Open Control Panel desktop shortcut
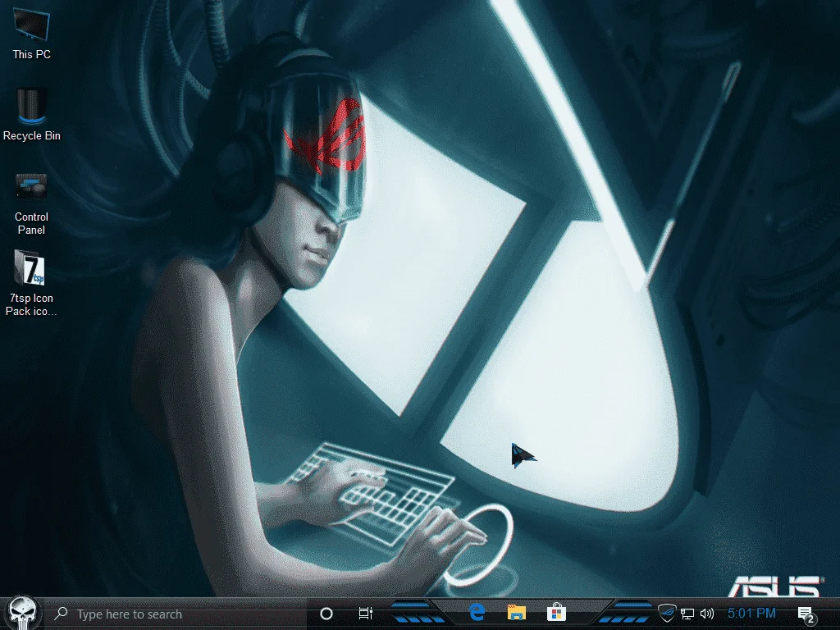The width and height of the screenshot is (840, 630). coord(31,204)
